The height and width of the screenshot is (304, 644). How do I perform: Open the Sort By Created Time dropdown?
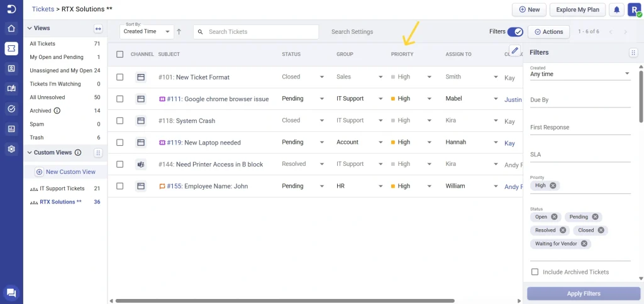[147, 31]
